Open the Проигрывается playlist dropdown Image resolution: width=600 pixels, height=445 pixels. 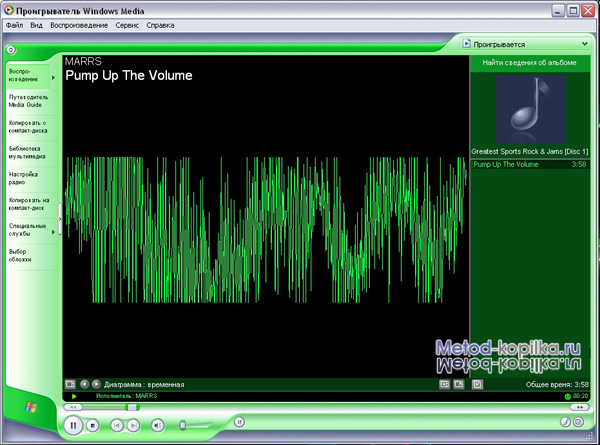[584, 44]
